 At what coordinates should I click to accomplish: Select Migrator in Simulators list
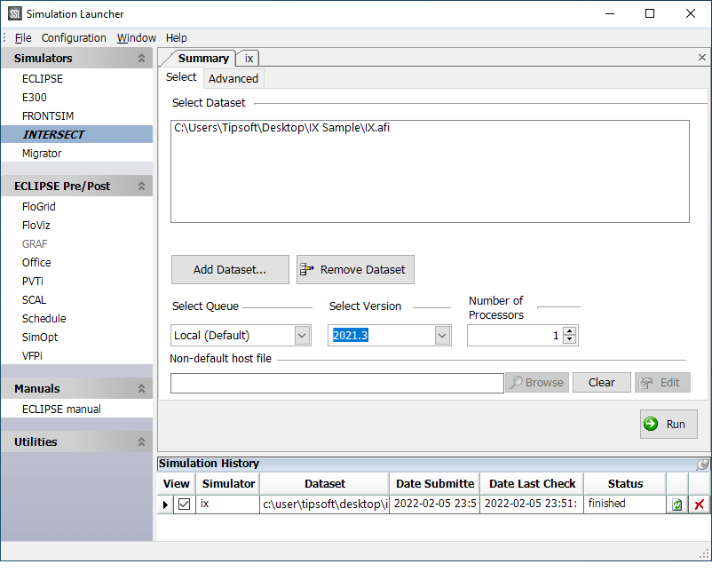point(42,153)
